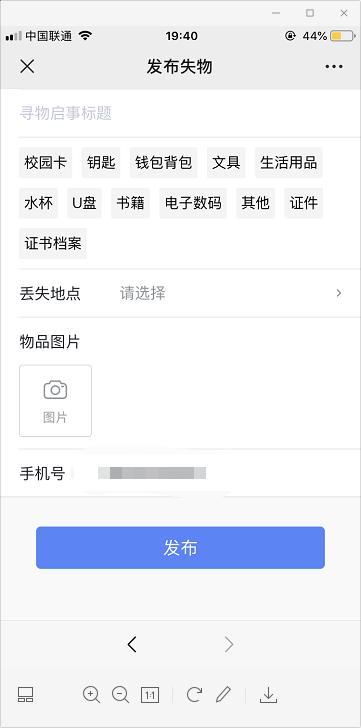Screen dimensions: 361x728
Task: Toggle the thumbnail layout icon at bottom left
Action: 26,695
